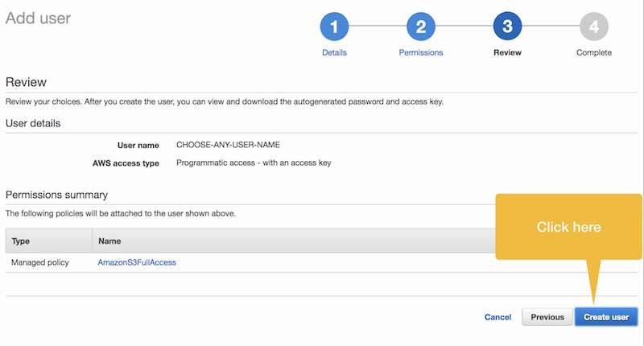The height and width of the screenshot is (346, 644).
Task: Click the Type column header
Action: (21, 241)
